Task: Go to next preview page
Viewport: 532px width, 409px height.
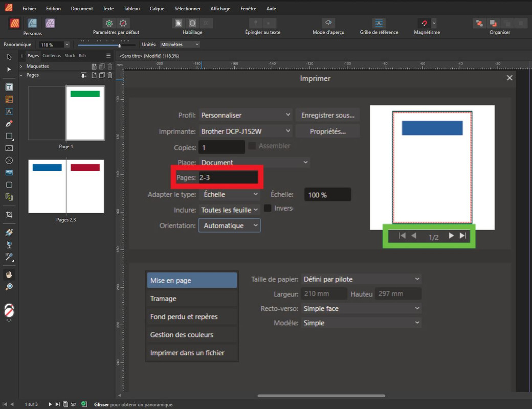Action: tap(451, 236)
